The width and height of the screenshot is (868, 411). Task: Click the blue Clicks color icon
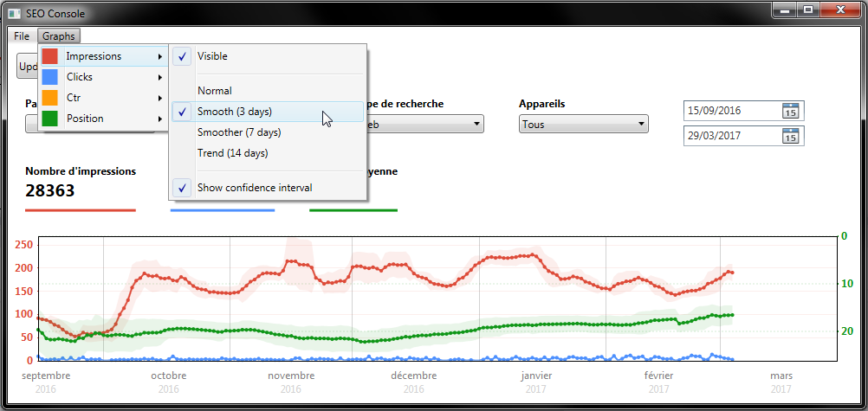click(50, 77)
